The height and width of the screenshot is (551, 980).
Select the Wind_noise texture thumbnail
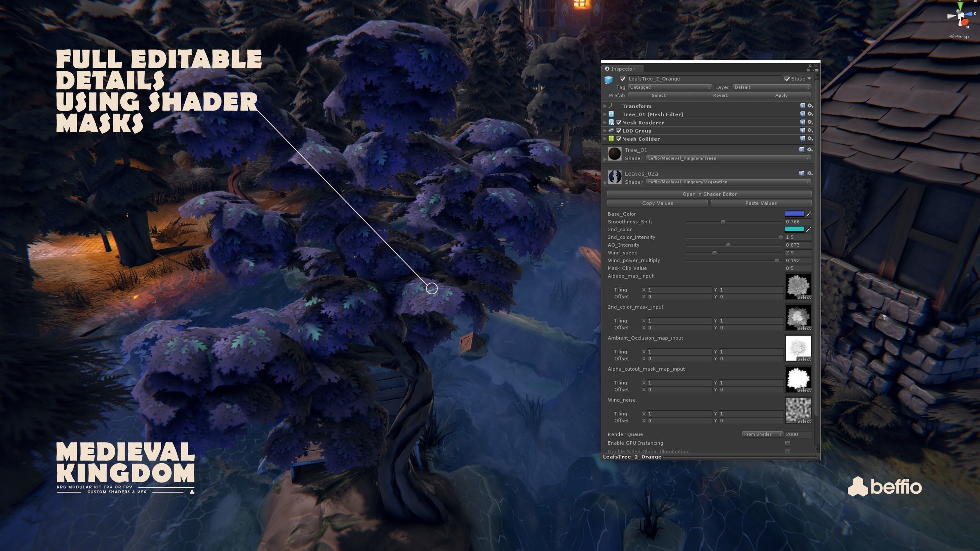798,410
